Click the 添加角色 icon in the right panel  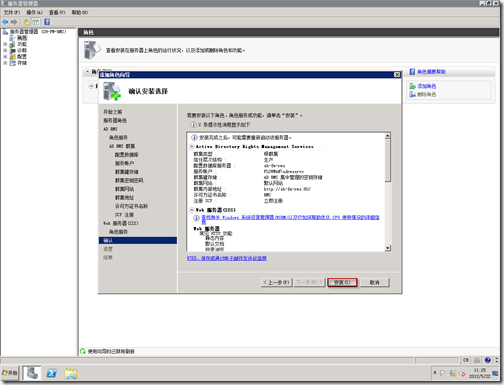[413, 86]
